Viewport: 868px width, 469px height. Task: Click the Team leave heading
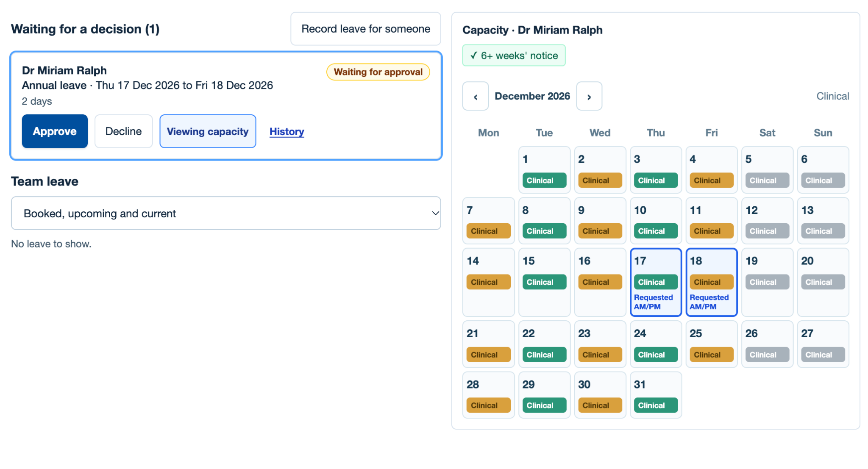pyautogui.click(x=45, y=181)
